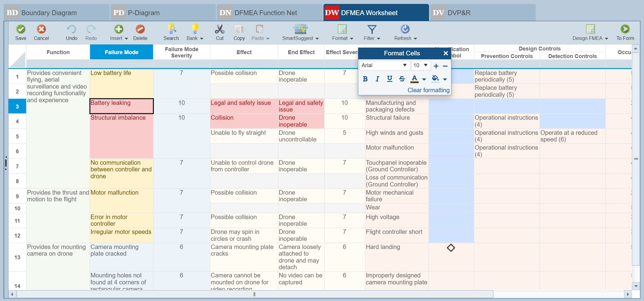Save the DFMEA worksheet
This screenshot has height=301, width=644.
[x=20, y=32]
